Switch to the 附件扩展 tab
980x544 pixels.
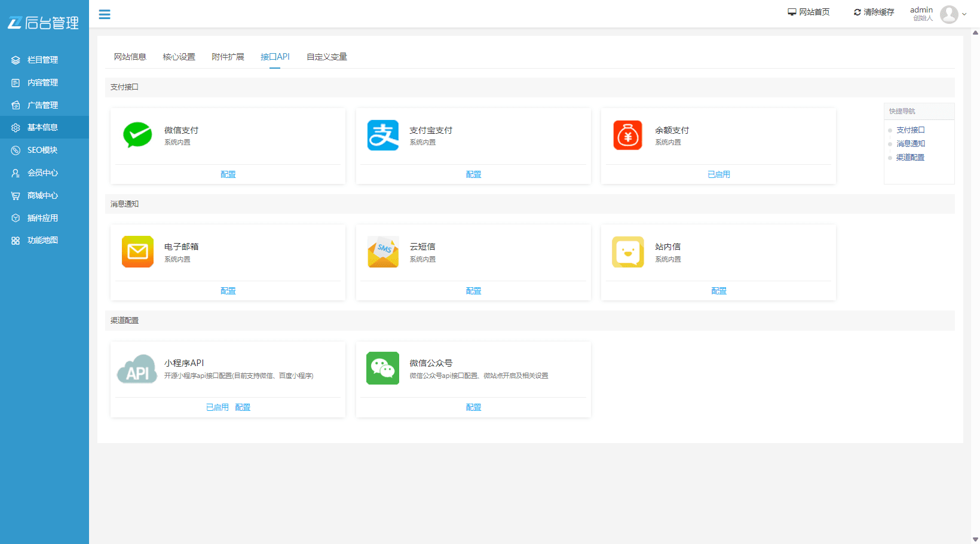coord(228,56)
